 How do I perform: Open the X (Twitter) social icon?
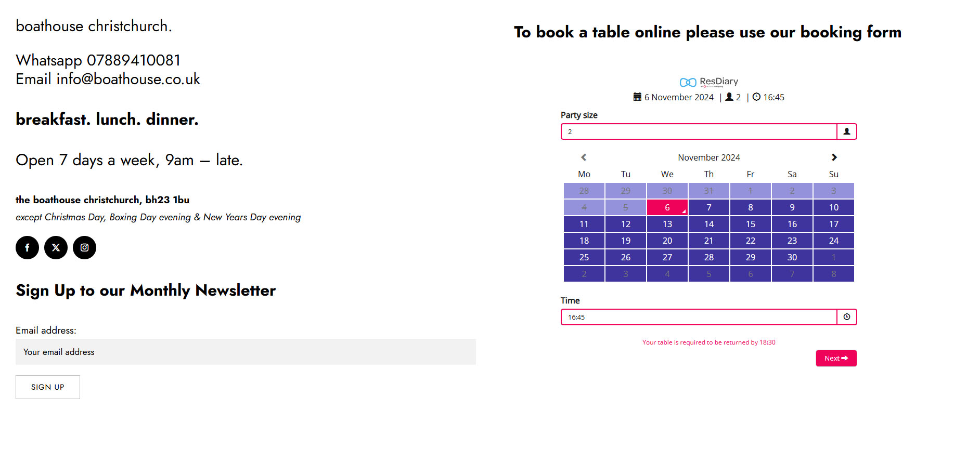[x=56, y=247]
